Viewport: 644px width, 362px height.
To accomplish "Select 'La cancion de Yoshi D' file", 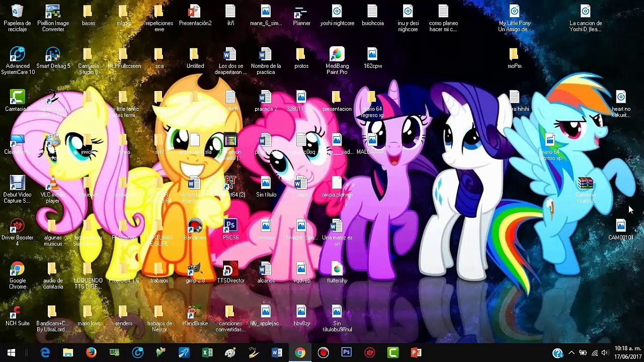I will tap(586, 18).
